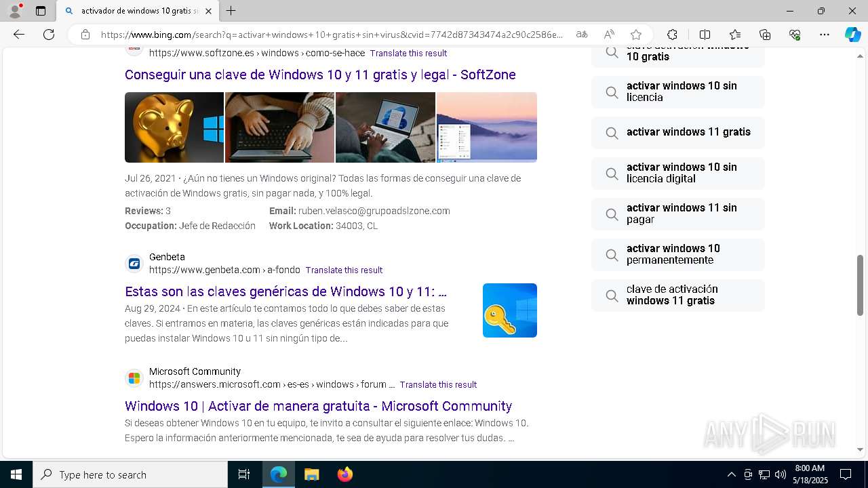Image resolution: width=868 pixels, height=488 pixels.
Task: Translate the Microsoft Community result
Action: pos(438,384)
